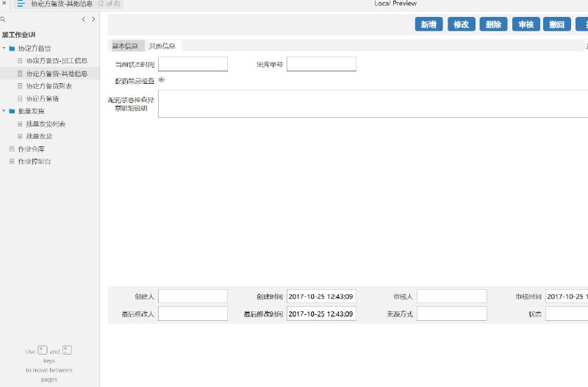
Task: Open the 作业控制台 page
Action: click(x=35, y=161)
